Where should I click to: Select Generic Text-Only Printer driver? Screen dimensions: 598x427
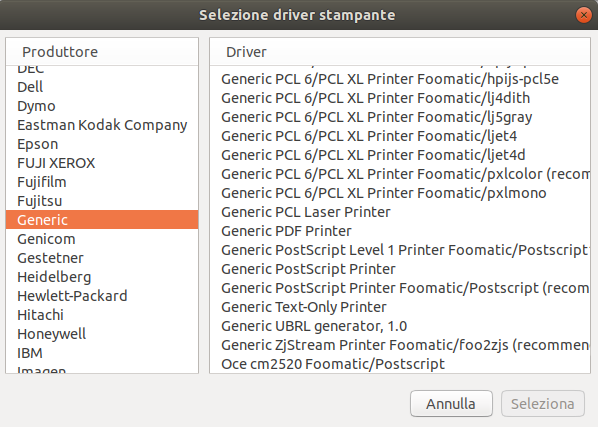pos(400,307)
